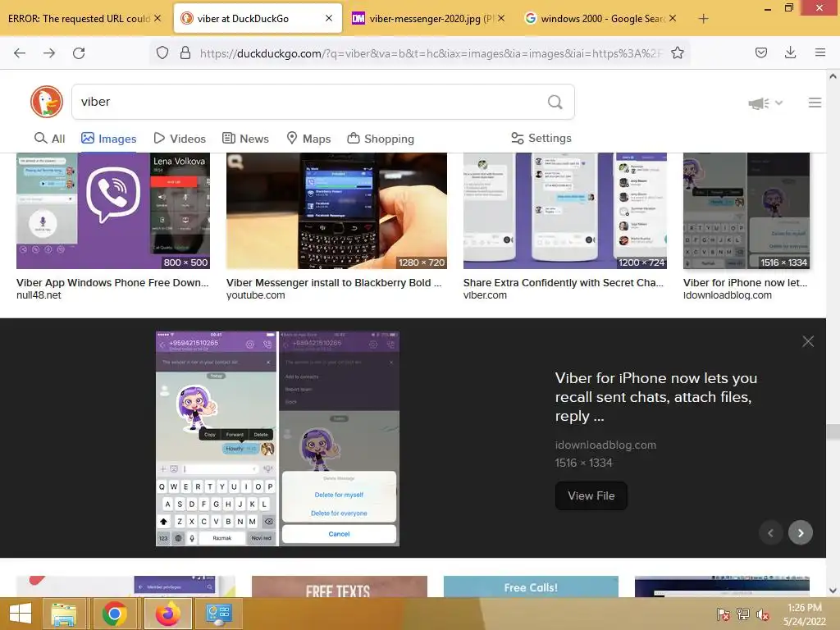
Task: Open Share Extra Confidently with Secret Chats result
Action: [564, 283]
